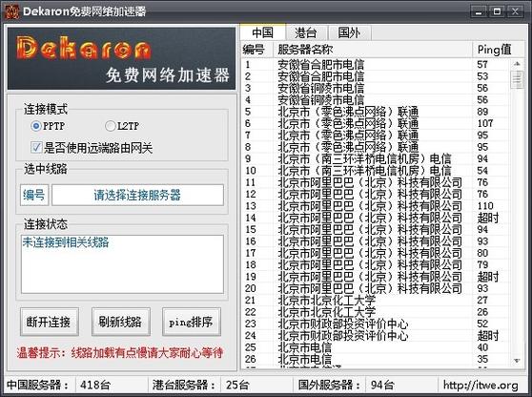Click the 断开连接 button
Image resolution: width=532 pixels, height=397 pixels.
point(50,322)
